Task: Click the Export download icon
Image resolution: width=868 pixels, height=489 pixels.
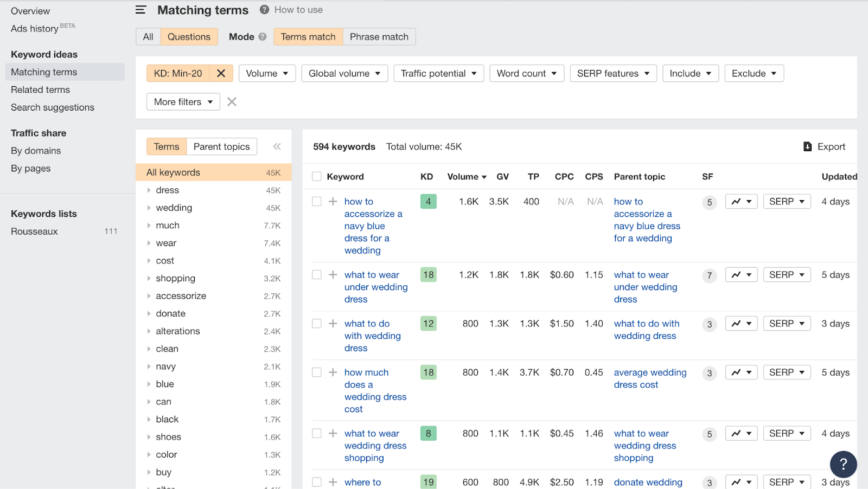Action: (x=807, y=146)
